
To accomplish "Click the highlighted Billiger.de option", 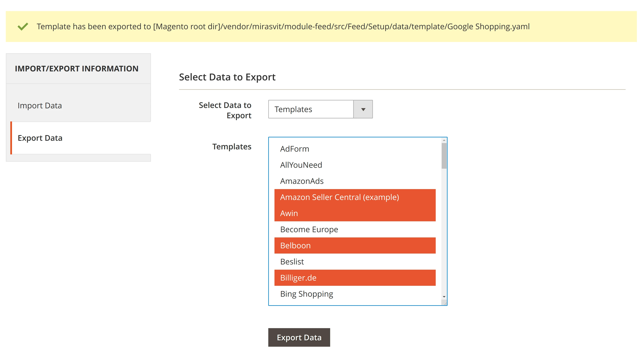I will click(x=298, y=278).
